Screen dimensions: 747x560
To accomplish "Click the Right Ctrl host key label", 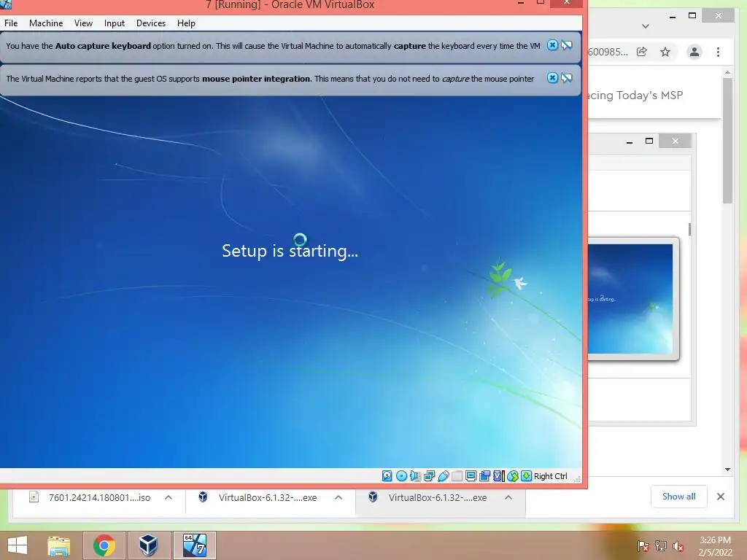I will pyautogui.click(x=550, y=476).
